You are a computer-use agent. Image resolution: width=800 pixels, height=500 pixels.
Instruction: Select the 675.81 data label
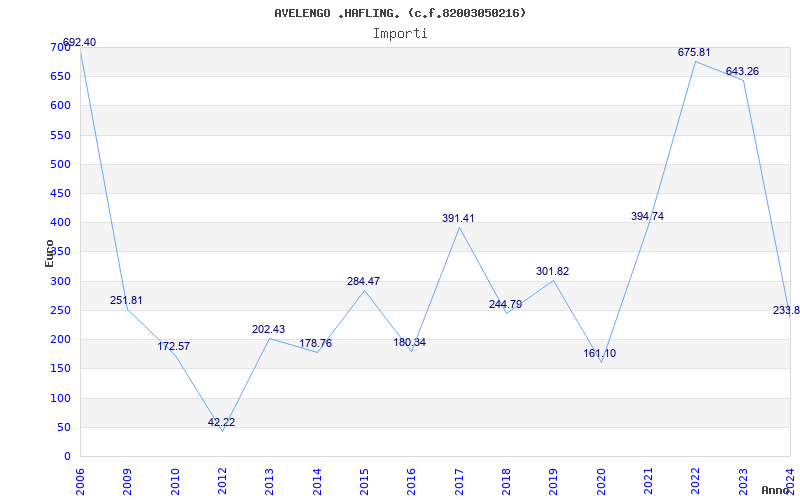tap(694, 53)
